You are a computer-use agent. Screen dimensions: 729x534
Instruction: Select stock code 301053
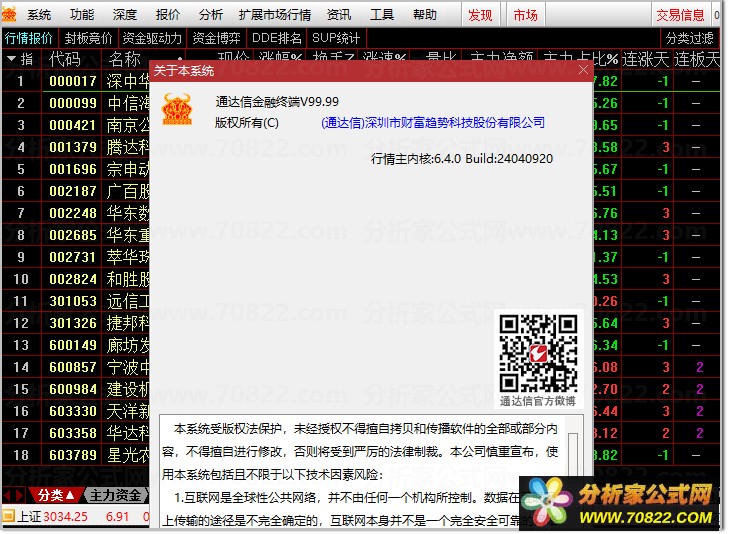[x=73, y=301]
